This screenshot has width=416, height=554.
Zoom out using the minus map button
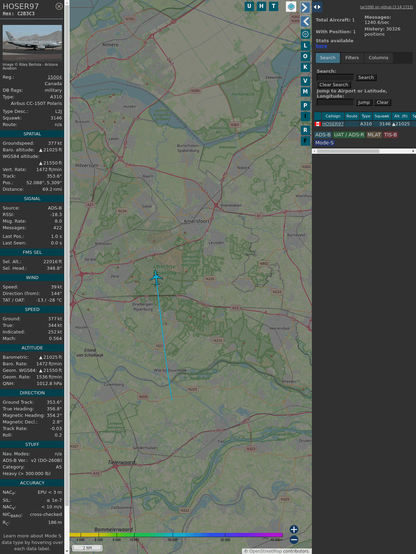click(294, 540)
